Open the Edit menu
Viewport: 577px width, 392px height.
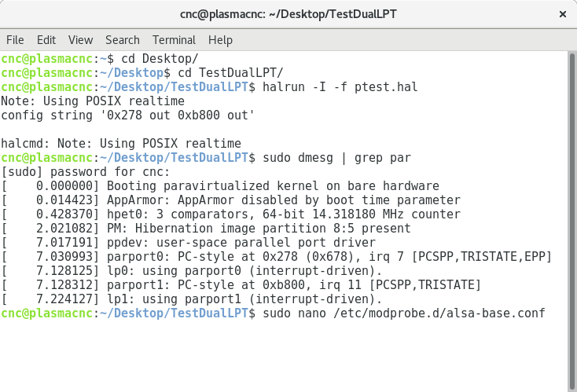point(46,40)
